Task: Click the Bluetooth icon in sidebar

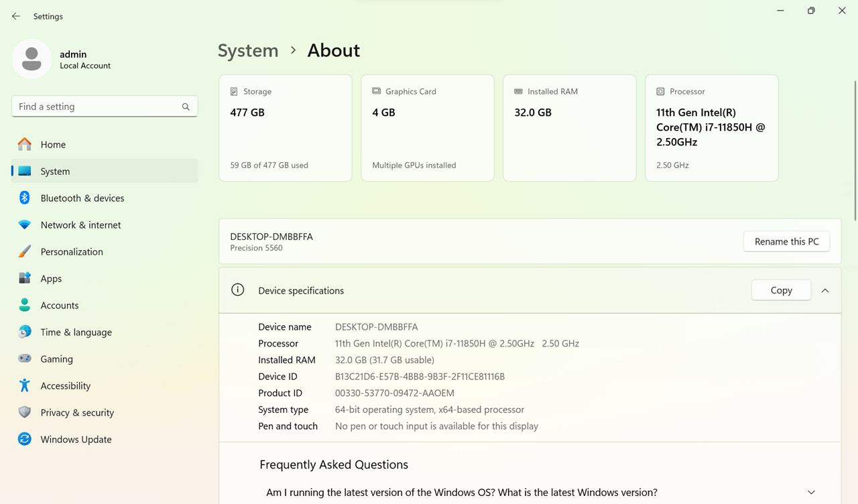Action: [x=25, y=198]
